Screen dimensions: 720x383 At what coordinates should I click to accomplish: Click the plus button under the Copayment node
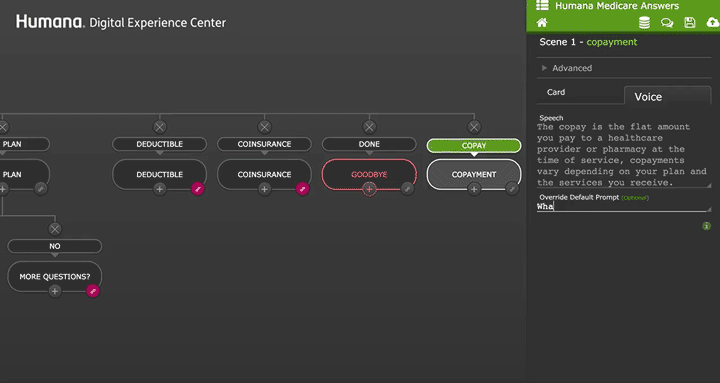(474, 189)
